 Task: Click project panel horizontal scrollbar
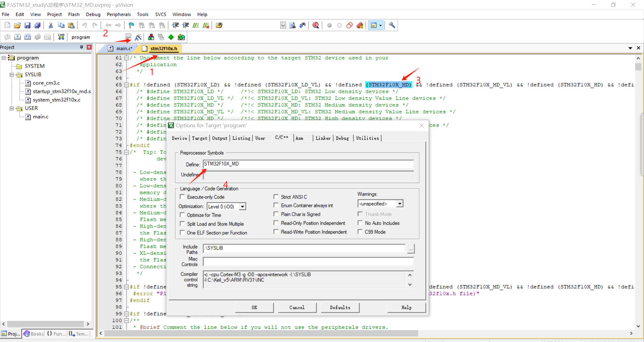coord(45,324)
